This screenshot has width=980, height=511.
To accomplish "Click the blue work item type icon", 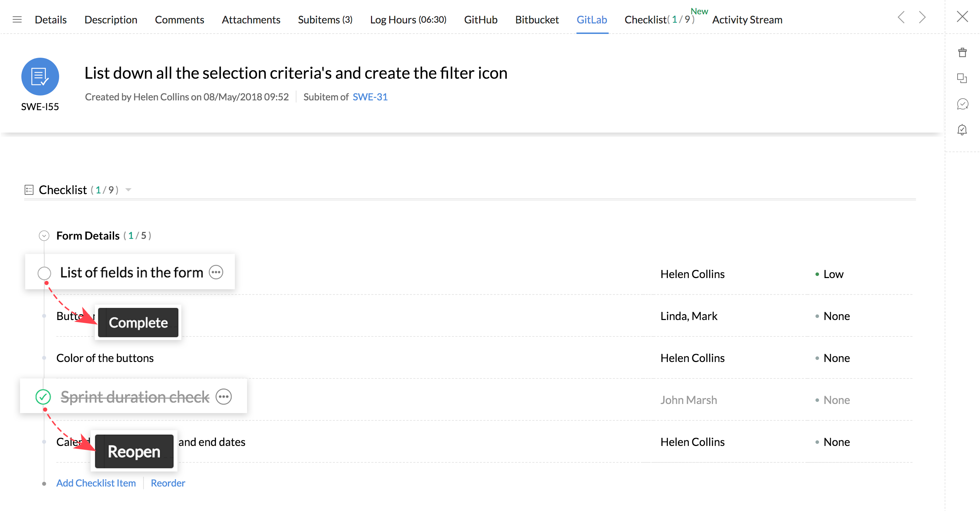I will click(x=40, y=77).
